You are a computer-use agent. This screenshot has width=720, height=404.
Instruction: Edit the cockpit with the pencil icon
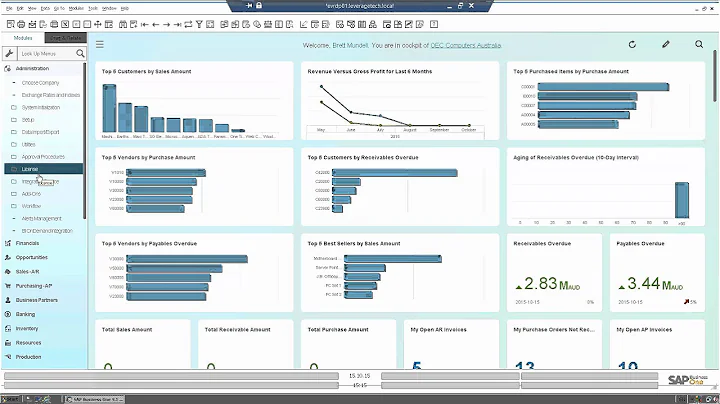click(x=666, y=45)
